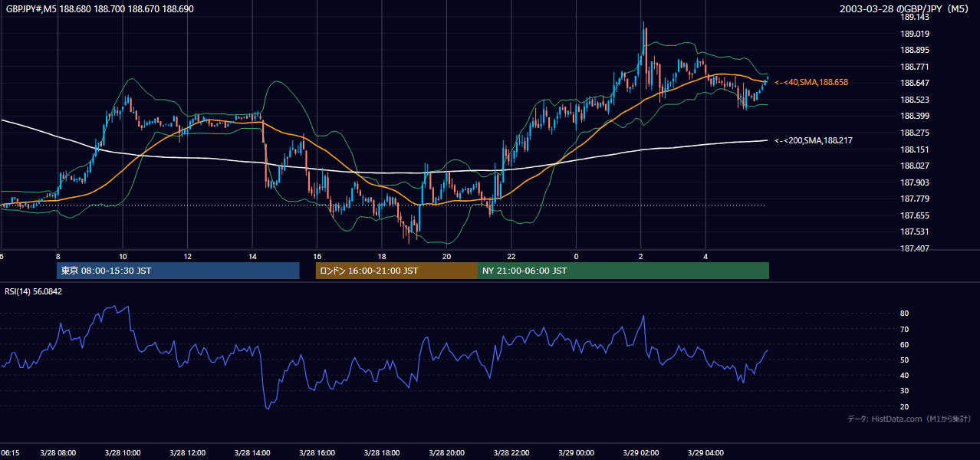Click price axis value 188.151
The width and height of the screenshot is (980, 460).
[x=915, y=149]
